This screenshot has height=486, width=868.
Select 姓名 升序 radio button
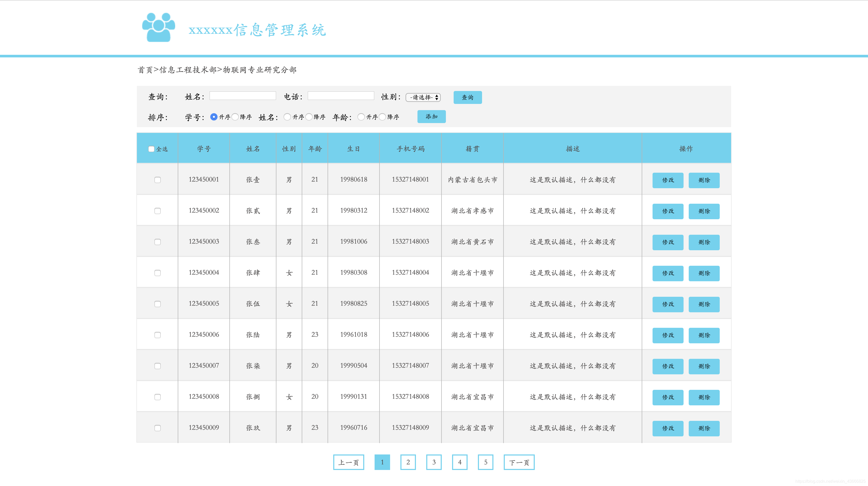pyautogui.click(x=287, y=117)
